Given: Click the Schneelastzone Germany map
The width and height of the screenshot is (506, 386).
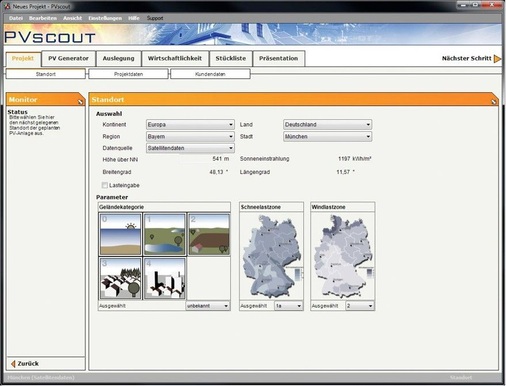Looking at the screenshot, I should click(271, 256).
